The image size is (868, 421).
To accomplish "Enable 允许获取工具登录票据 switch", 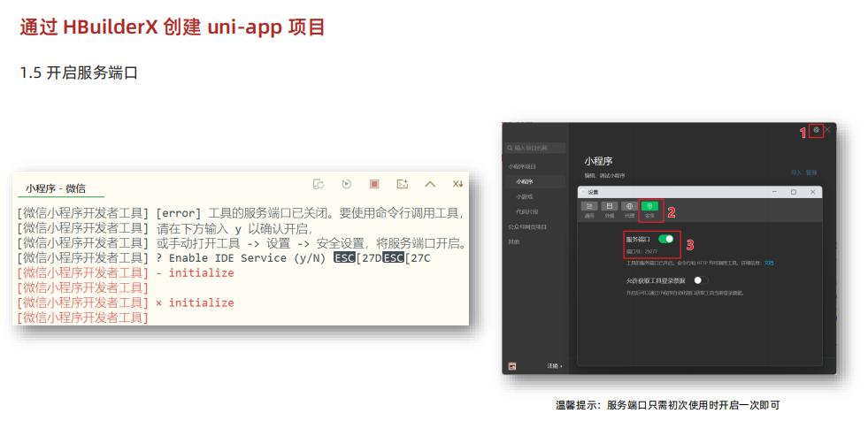I will click(x=701, y=280).
